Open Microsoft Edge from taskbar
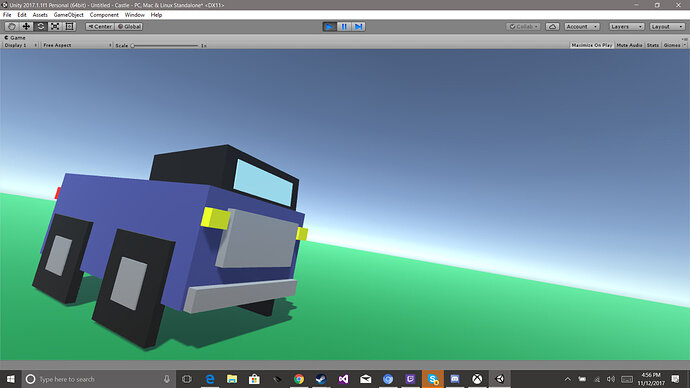 point(210,379)
